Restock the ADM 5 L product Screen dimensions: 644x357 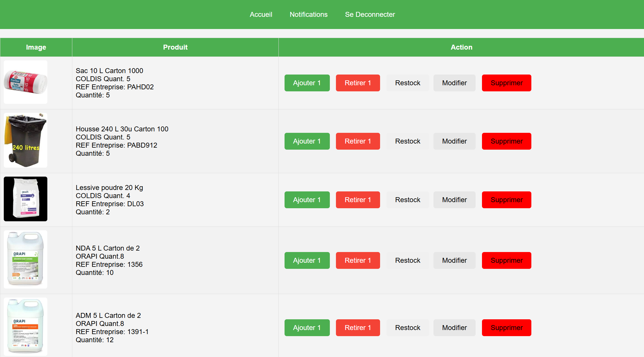coord(407,328)
